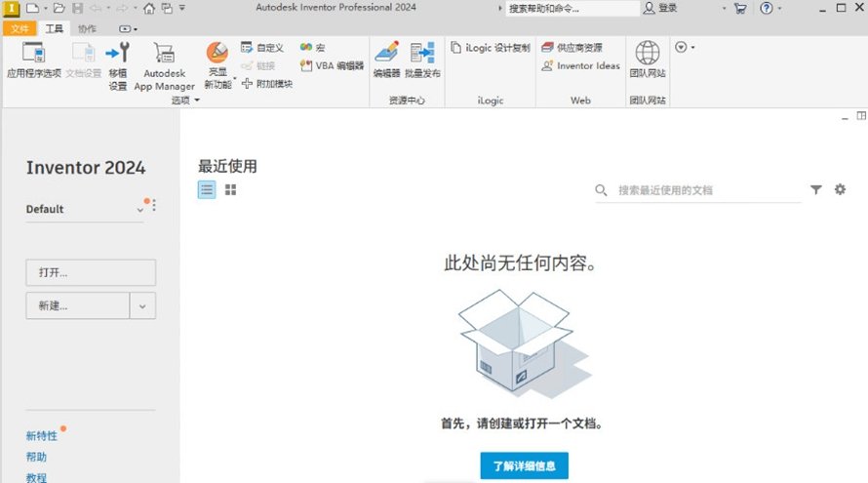This screenshot has width=868, height=483.
Task: Open the 文件 menu tab
Action: pos(20,29)
